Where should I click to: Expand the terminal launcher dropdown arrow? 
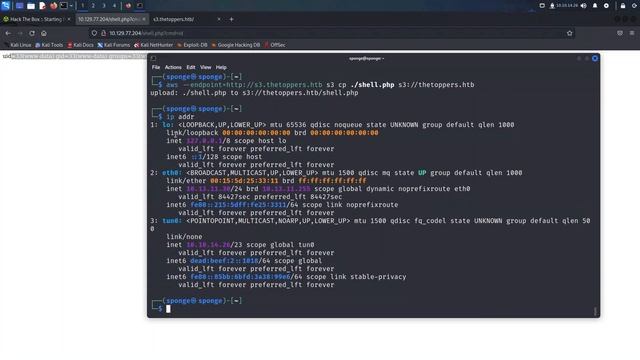71,6
